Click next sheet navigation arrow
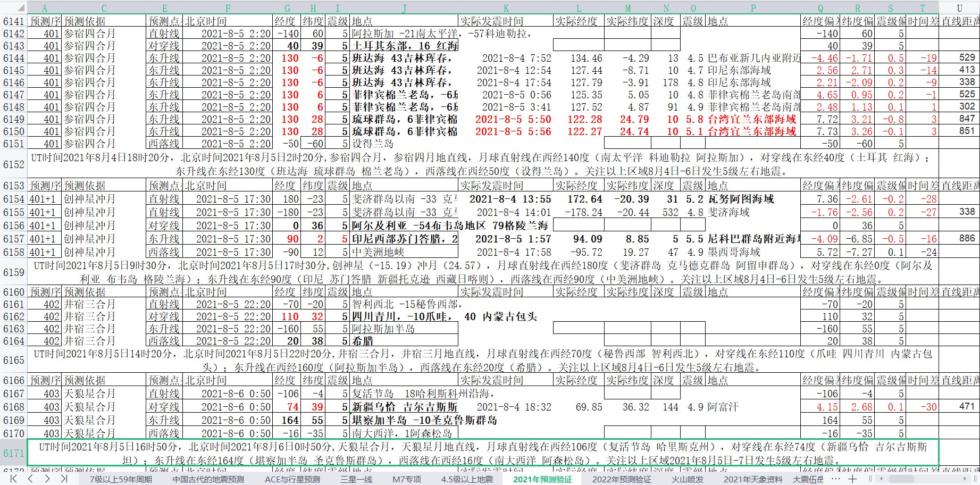Viewport: 980px width, 485px height. point(47,479)
